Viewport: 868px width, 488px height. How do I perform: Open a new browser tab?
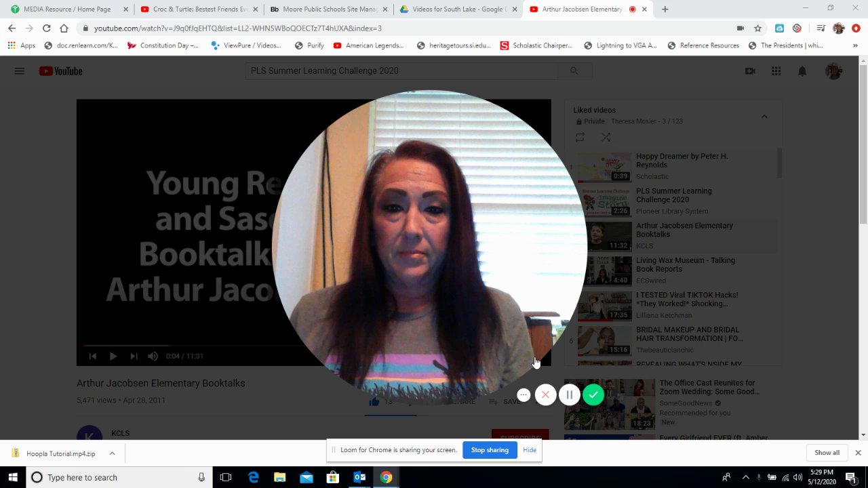click(x=665, y=9)
